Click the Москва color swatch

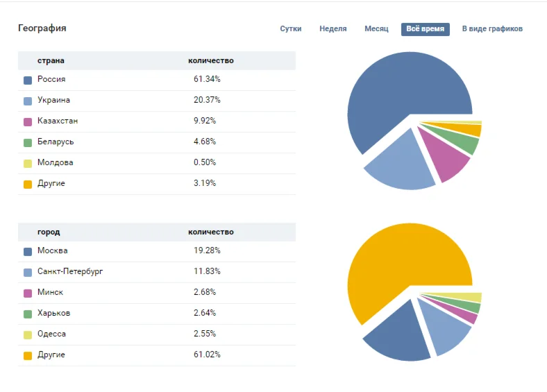point(28,251)
